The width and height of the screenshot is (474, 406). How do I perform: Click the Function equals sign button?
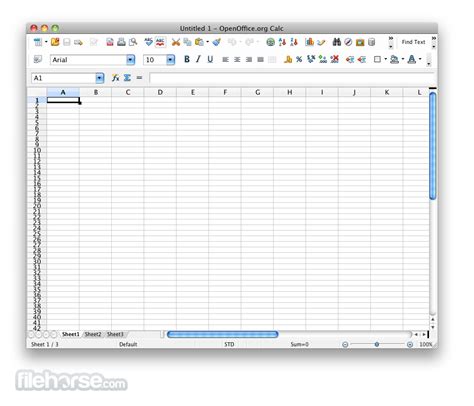139,78
